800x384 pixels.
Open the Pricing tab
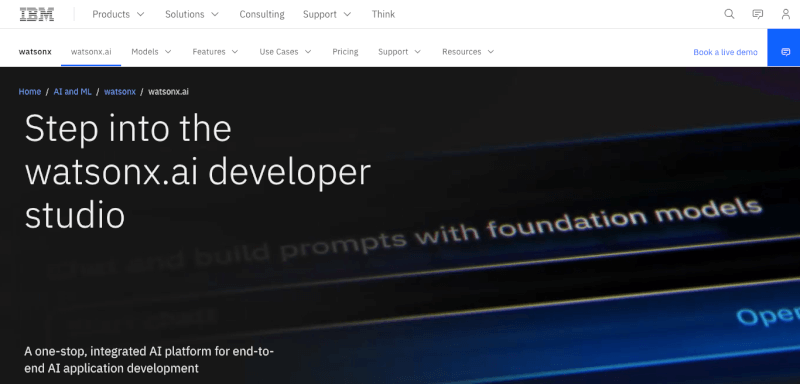(x=345, y=52)
